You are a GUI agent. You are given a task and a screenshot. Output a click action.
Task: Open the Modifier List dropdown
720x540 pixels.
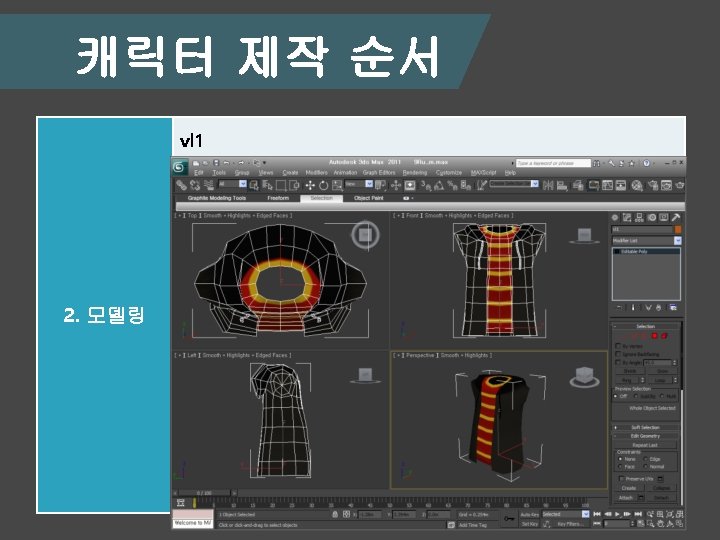click(646, 241)
